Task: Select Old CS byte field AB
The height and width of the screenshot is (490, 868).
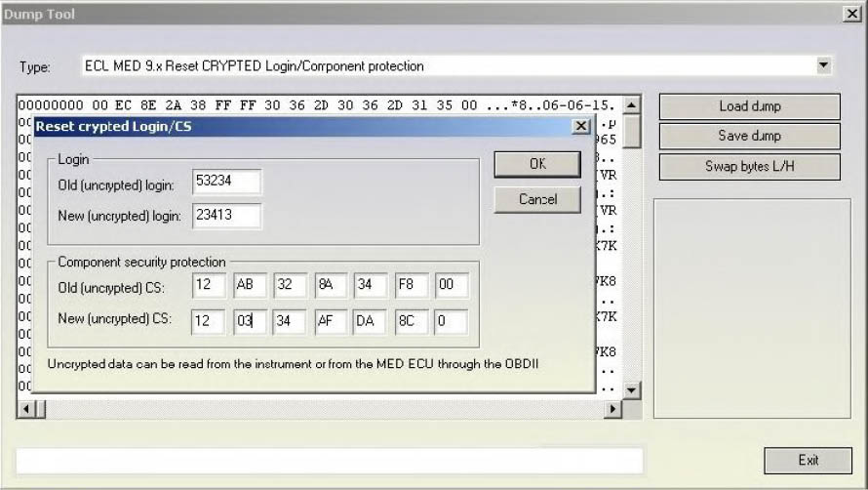Action: click(249, 286)
